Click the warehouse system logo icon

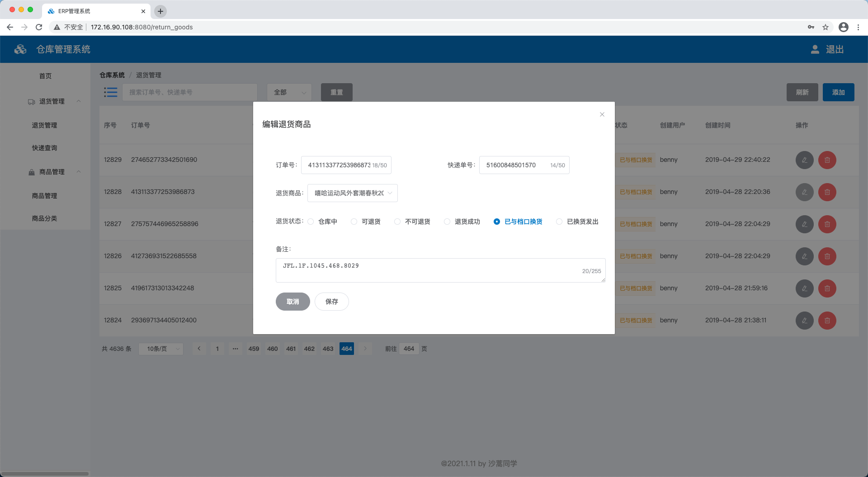click(20, 49)
